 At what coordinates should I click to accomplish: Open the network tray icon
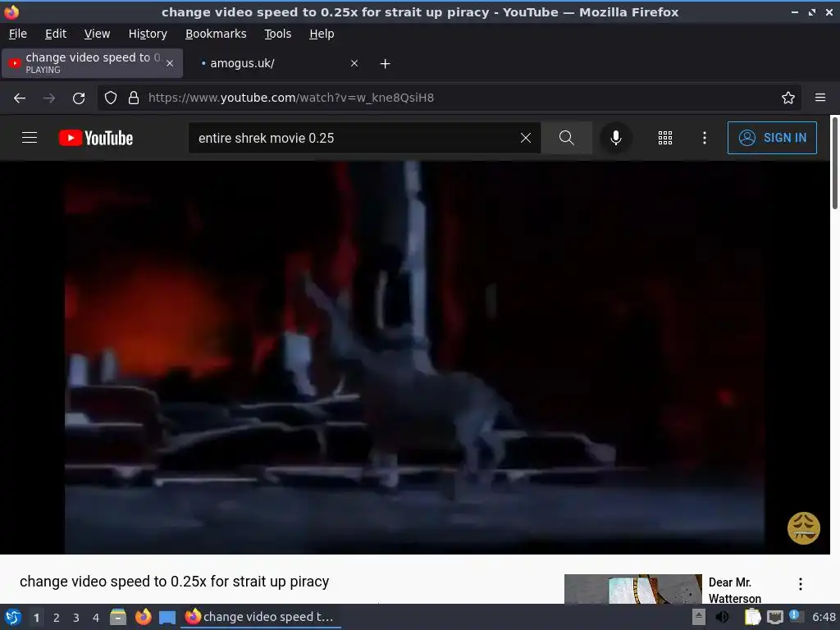click(x=774, y=617)
